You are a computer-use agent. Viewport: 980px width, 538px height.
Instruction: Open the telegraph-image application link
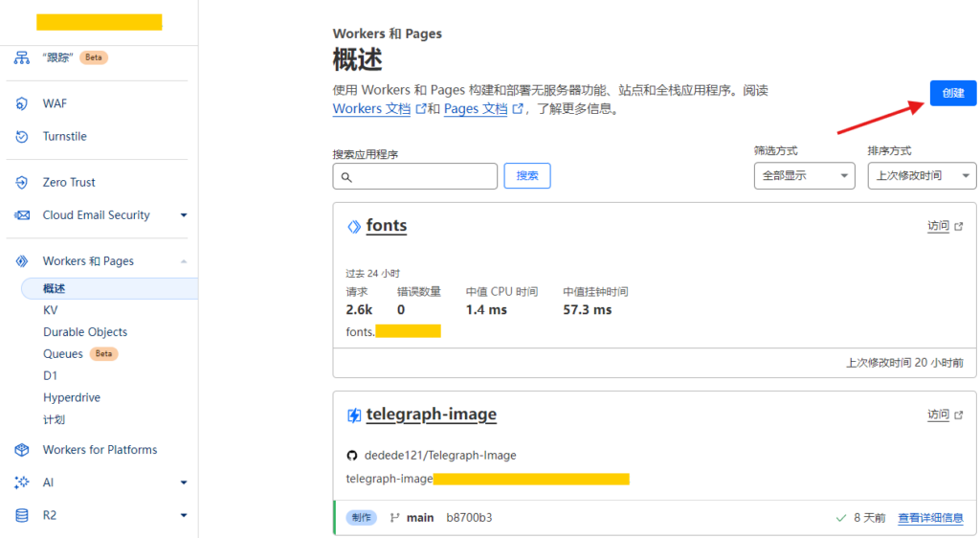[x=432, y=415]
